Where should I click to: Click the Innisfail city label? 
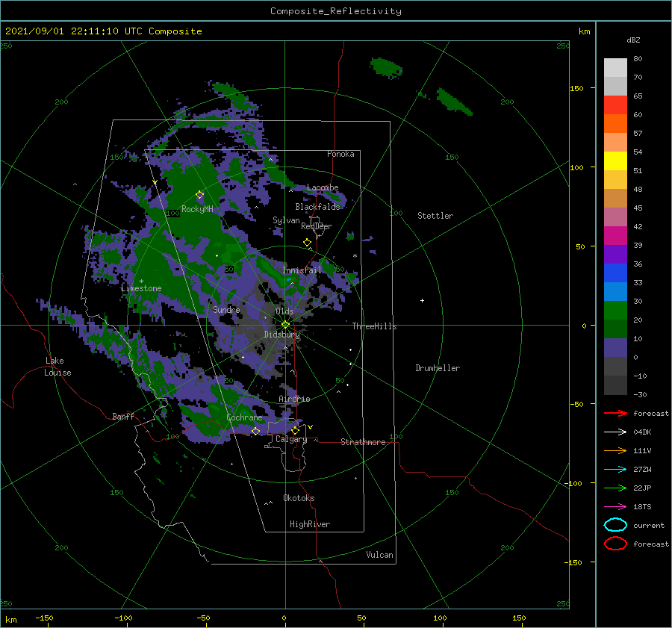point(302,270)
